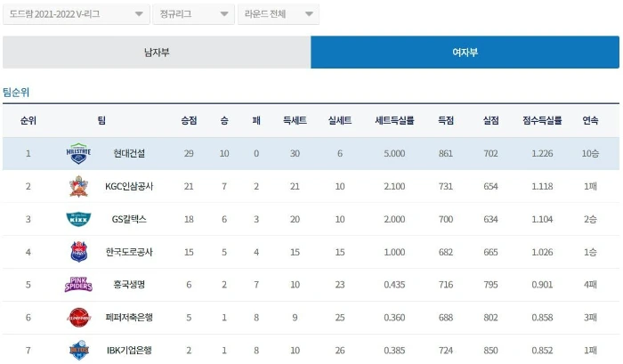The height and width of the screenshot is (364, 623).
Task: Open the 페퍼저축은행 team name
Action: 129,318
